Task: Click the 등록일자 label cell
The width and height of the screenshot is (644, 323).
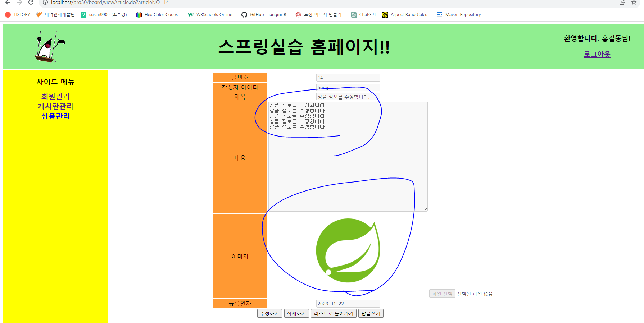Action: 240,304
